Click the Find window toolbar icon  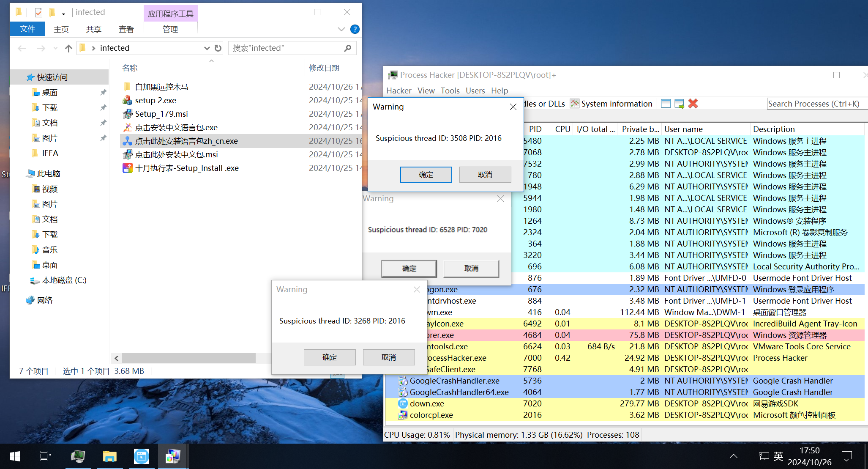pyautogui.click(x=666, y=104)
